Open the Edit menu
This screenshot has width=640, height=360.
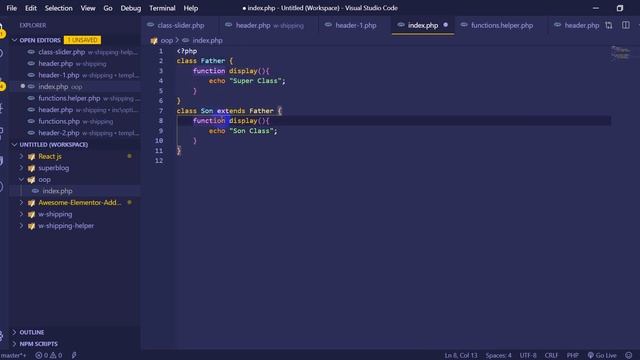31,8
